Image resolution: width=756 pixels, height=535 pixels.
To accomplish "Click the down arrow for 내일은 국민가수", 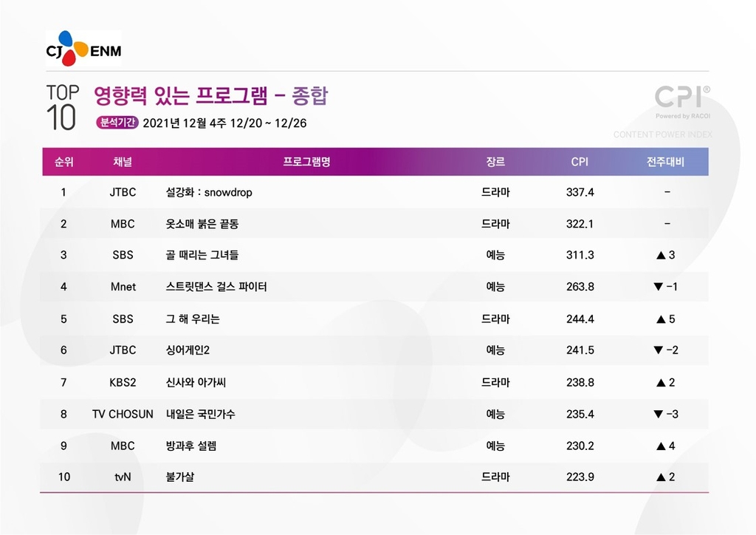I will 658,414.
